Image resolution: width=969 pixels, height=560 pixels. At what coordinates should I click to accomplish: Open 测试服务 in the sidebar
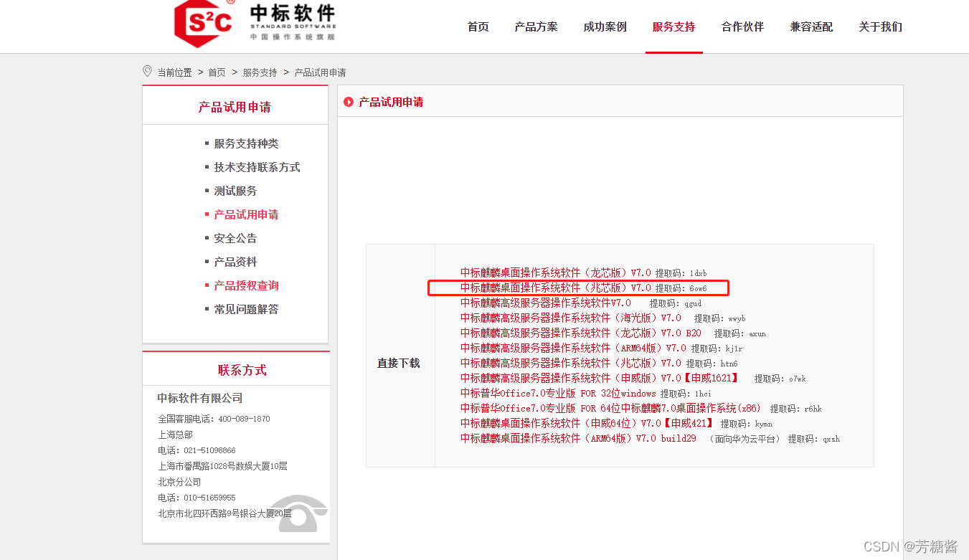pos(235,191)
